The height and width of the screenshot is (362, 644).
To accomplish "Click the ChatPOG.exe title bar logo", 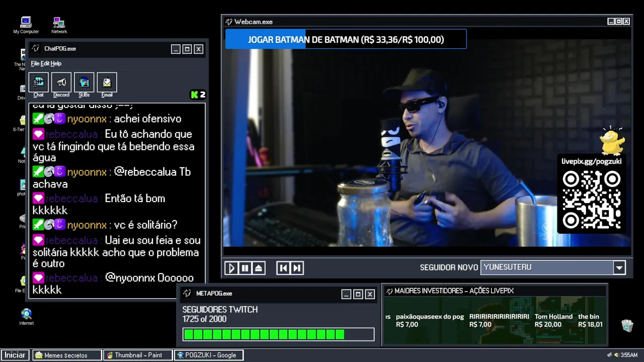I will point(36,49).
